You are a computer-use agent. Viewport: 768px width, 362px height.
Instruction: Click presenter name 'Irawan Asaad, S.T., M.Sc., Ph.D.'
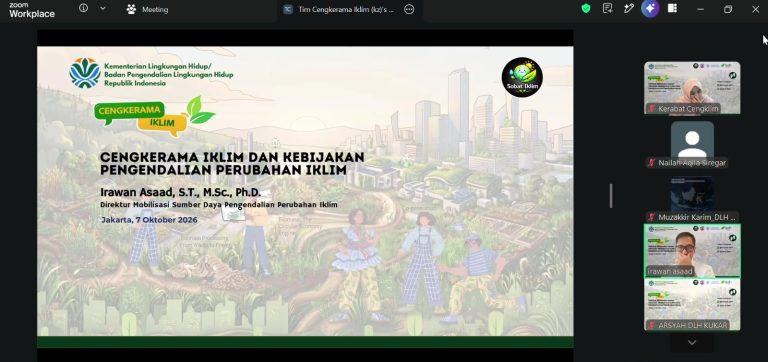coord(181,193)
